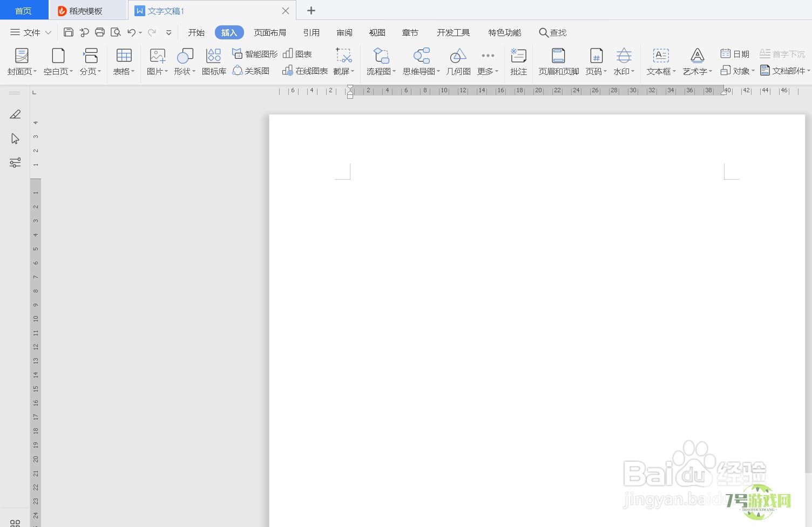
Task: Switch to the 页面布局 ribbon tab
Action: tap(270, 32)
